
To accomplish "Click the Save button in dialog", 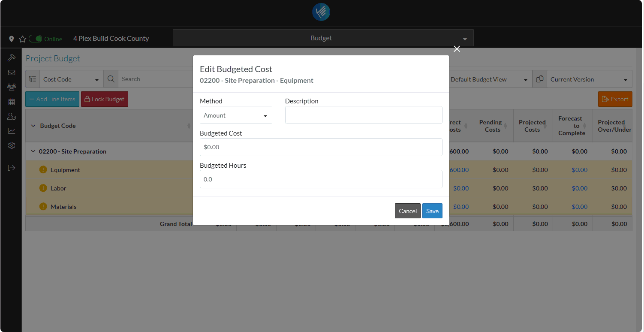I will point(432,211).
